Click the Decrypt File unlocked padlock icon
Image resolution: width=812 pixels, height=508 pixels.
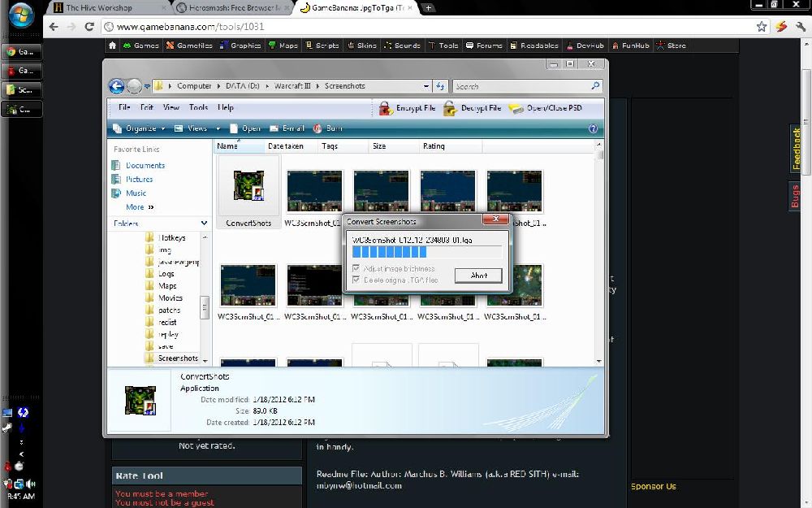(x=450, y=108)
